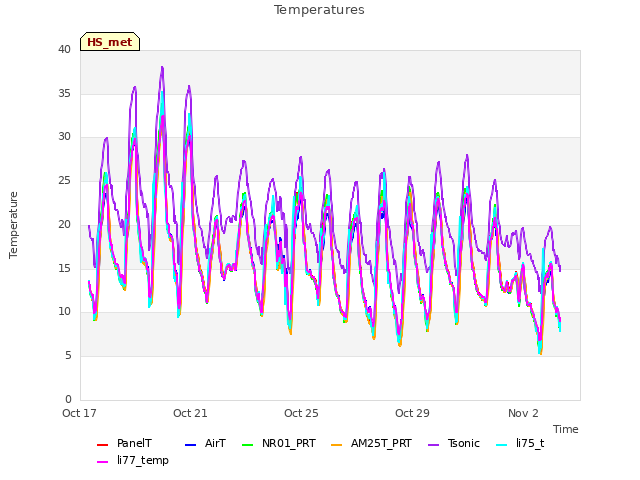Toggle the PanelT series in legend
Image resolution: width=640 pixels, height=480 pixels.
tap(124, 444)
